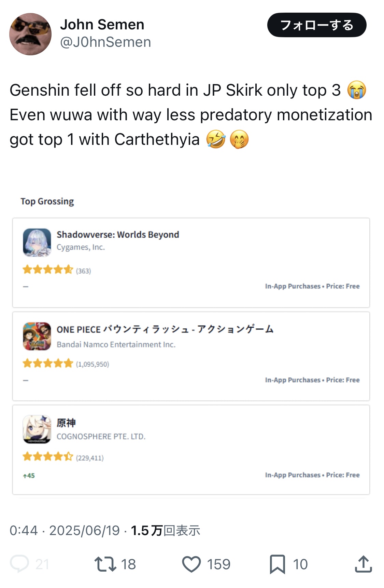Bookmark the tweet with bookmark icon
The width and height of the screenshot is (384, 588).
(x=278, y=564)
